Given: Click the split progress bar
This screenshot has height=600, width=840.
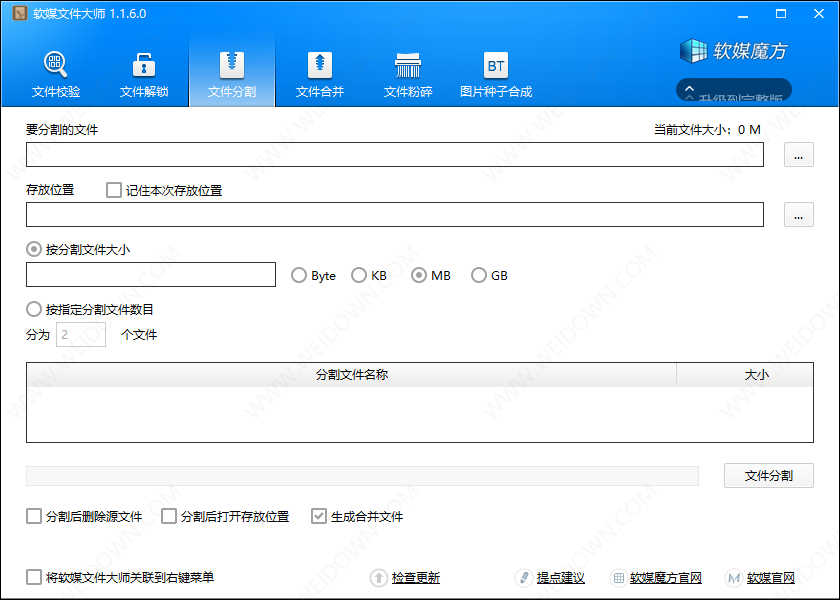Looking at the screenshot, I should [362, 476].
